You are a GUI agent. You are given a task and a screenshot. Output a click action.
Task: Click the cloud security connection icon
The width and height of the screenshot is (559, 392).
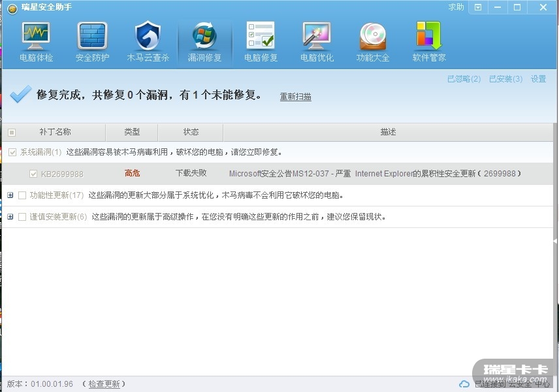(x=464, y=384)
